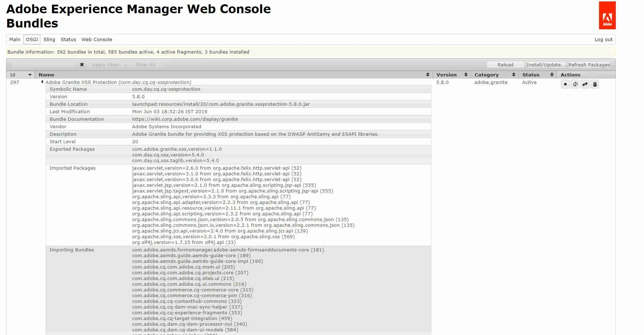644x335 pixels.
Task: Select the adobe,granite category cell
Action: (x=491, y=82)
